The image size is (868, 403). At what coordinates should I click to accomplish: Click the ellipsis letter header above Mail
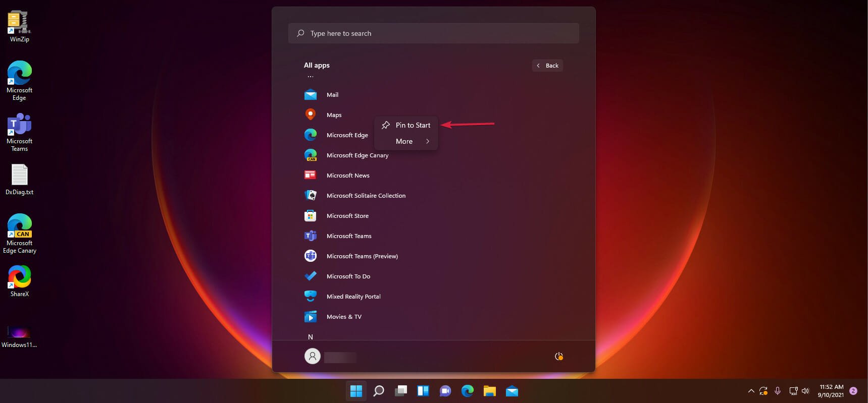311,77
